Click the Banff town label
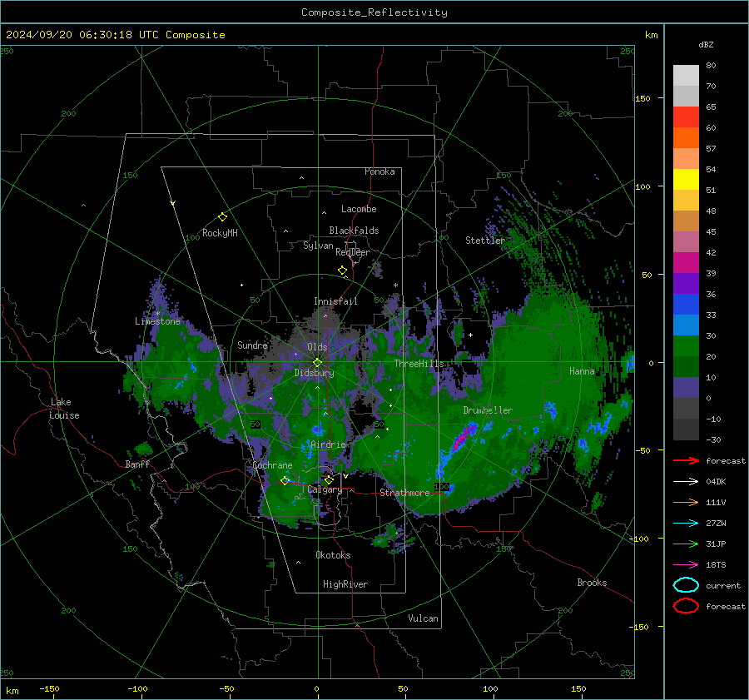The width and height of the screenshot is (749, 700). (x=137, y=464)
